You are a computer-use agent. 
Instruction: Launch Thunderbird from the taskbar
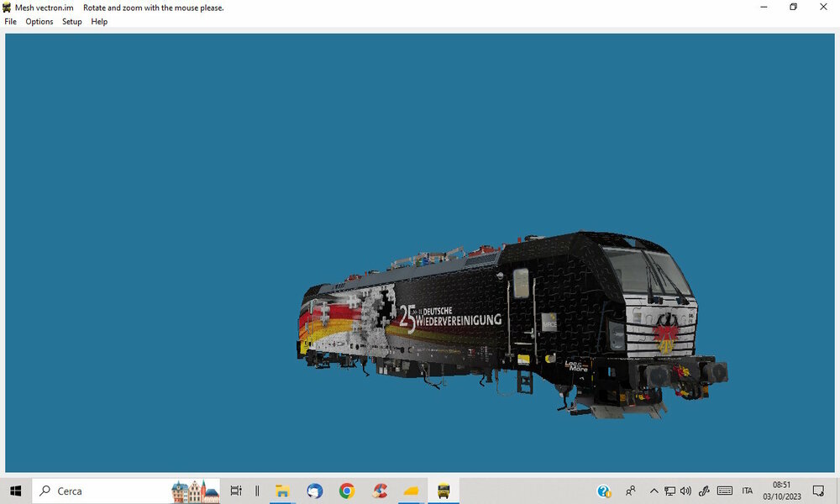tap(314, 491)
